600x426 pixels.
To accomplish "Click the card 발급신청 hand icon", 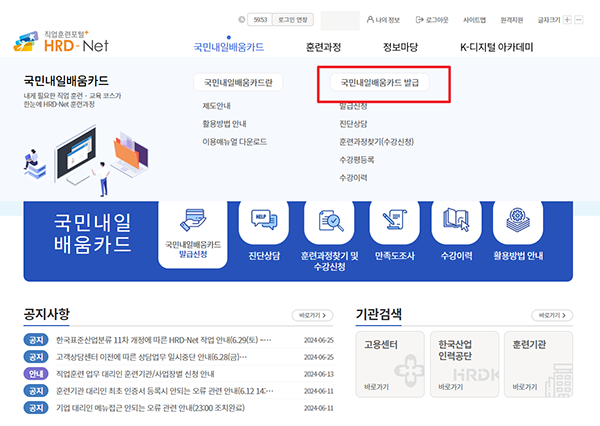I will tap(193, 219).
